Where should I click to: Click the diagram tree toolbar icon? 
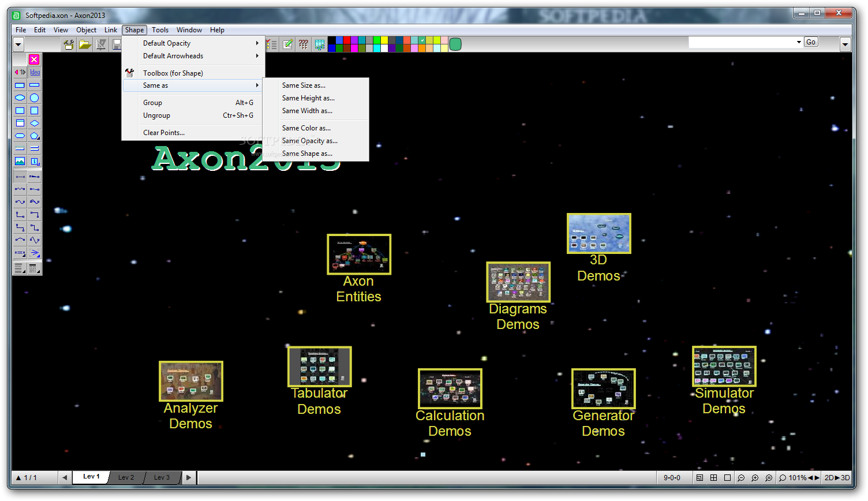(319, 44)
